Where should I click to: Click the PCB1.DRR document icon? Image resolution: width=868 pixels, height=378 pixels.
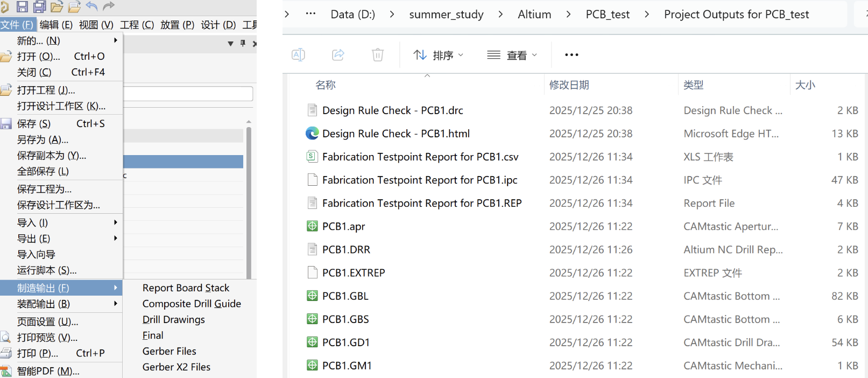click(x=312, y=249)
